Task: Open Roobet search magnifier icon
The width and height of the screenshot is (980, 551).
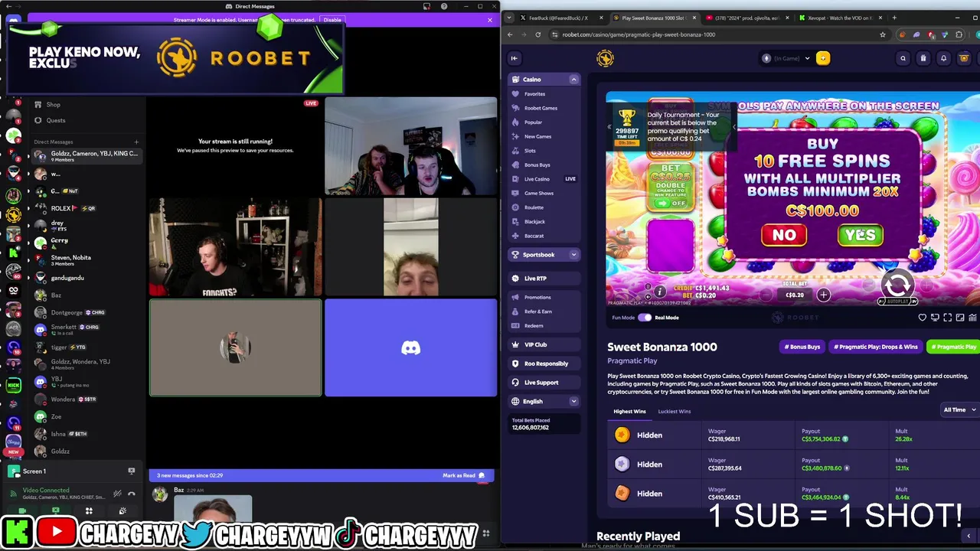Action: (x=903, y=58)
